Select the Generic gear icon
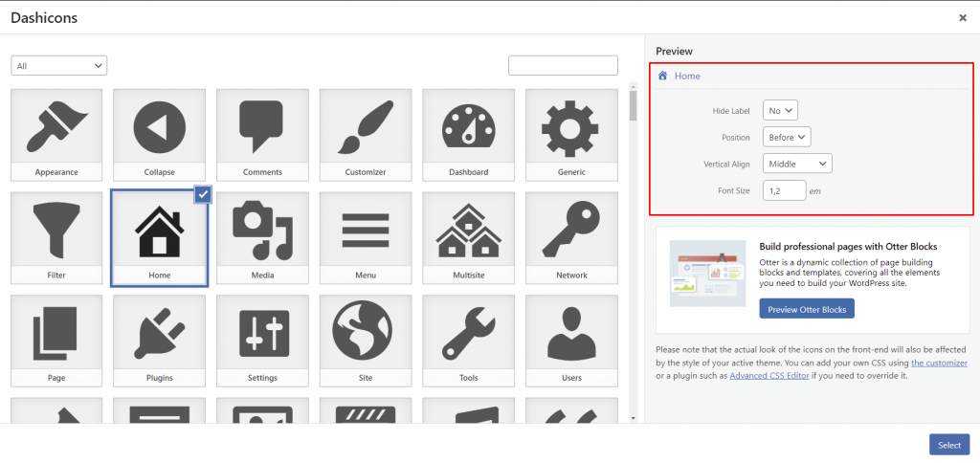 coord(572,134)
